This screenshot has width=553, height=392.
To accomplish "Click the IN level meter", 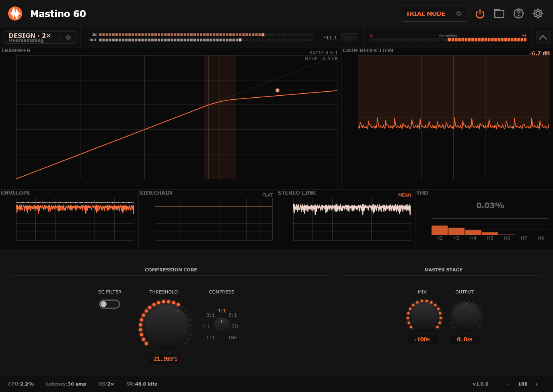I will point(206,35).
